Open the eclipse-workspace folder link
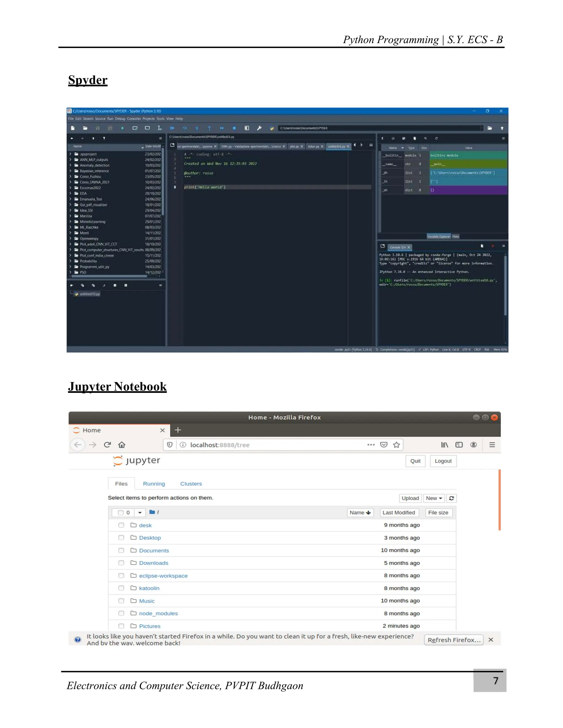This screenshot has width=563, height=728. tap(163, 576)
